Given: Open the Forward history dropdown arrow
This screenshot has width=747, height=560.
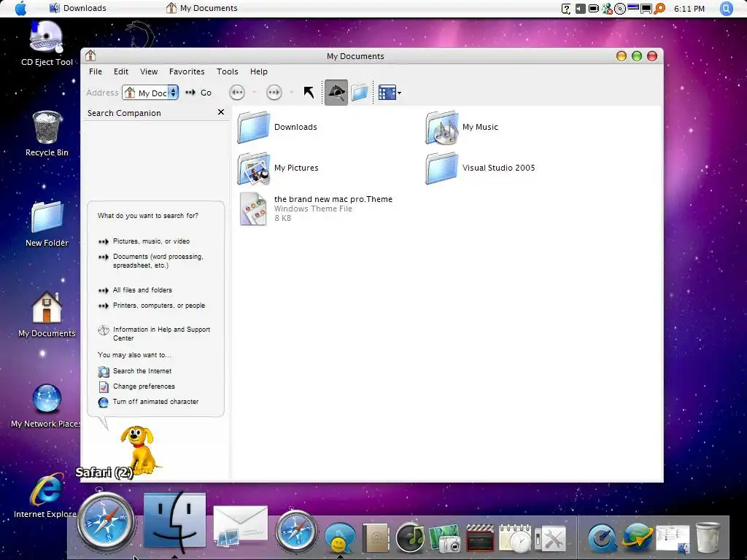Looking at the screenshot, I should [291, 93].
